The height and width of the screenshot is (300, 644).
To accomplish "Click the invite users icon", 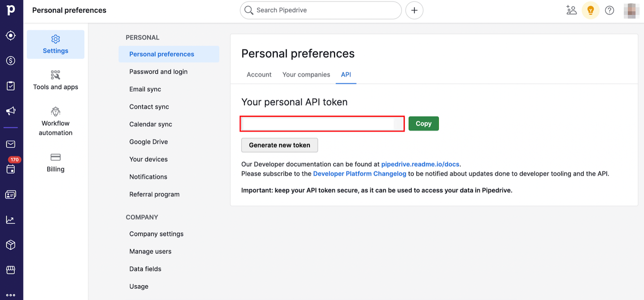I will (x=571, y=10).
